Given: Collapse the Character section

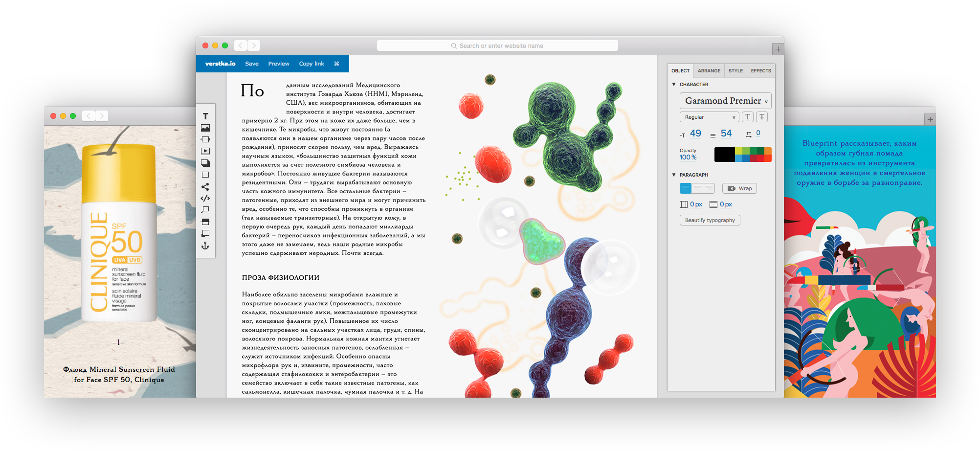Looking at the screenshot, I should pyautogui.click(x=674, y=85).
